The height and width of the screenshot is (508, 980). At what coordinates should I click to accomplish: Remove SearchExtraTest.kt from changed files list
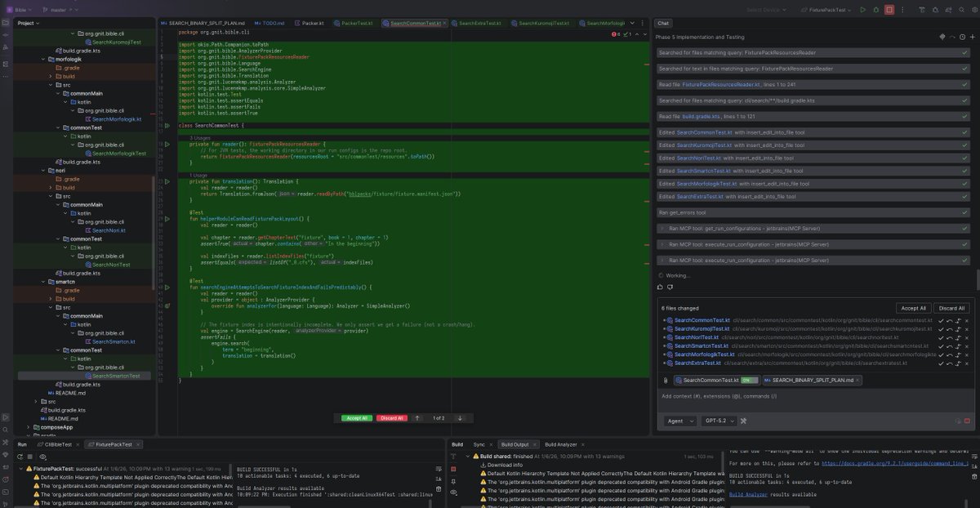pos(967,363)
